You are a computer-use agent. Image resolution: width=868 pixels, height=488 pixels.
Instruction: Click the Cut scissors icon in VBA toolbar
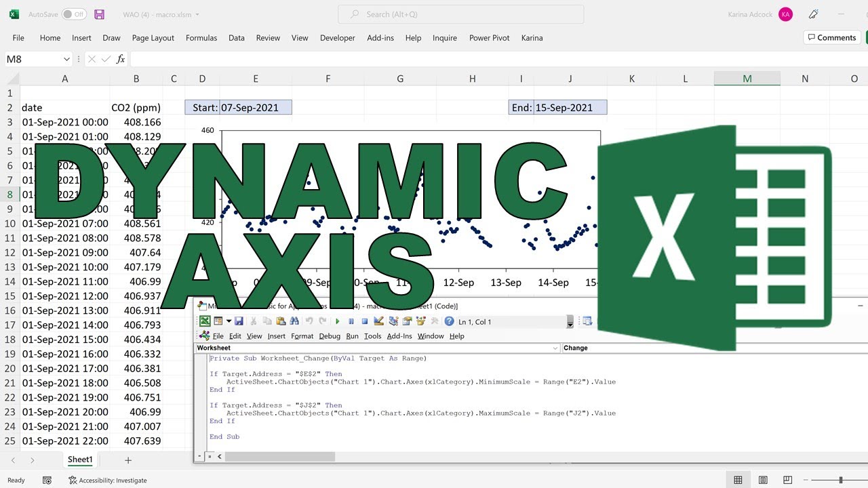coord(253,321)
